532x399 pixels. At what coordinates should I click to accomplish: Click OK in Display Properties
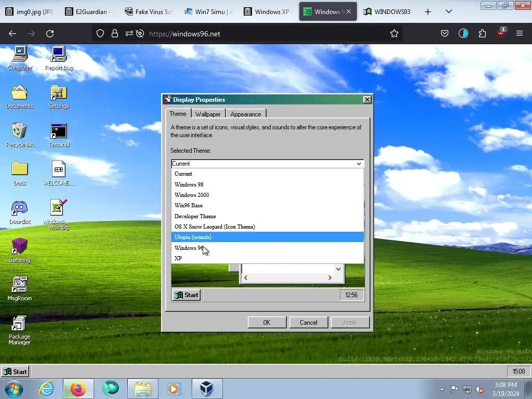[x=267, y=322]
